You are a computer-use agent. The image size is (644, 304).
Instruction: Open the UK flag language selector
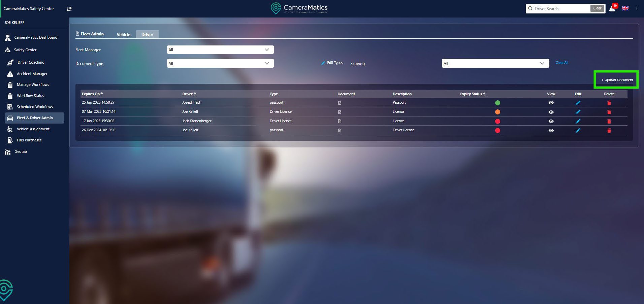(x=625, y=8)
